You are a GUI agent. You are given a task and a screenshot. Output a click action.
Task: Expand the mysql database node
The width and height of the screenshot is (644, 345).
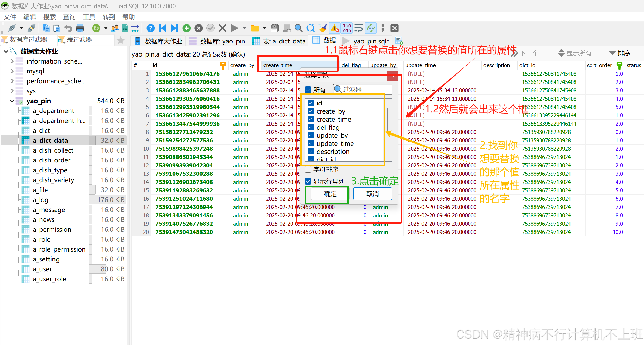12,71
